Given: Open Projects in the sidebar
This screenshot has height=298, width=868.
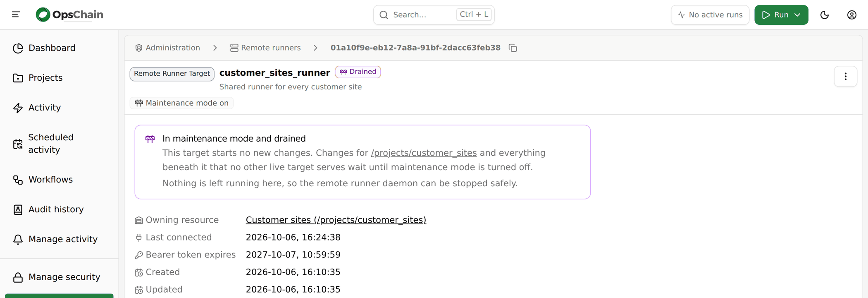Looking at the screenshot, I should pyautogui.click(x=59, y=78).
